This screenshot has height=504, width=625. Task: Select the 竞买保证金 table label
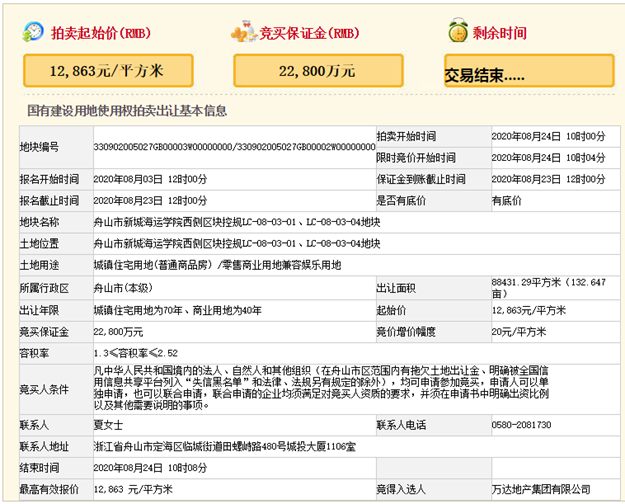pyautogui.click(x=44, y=332)
